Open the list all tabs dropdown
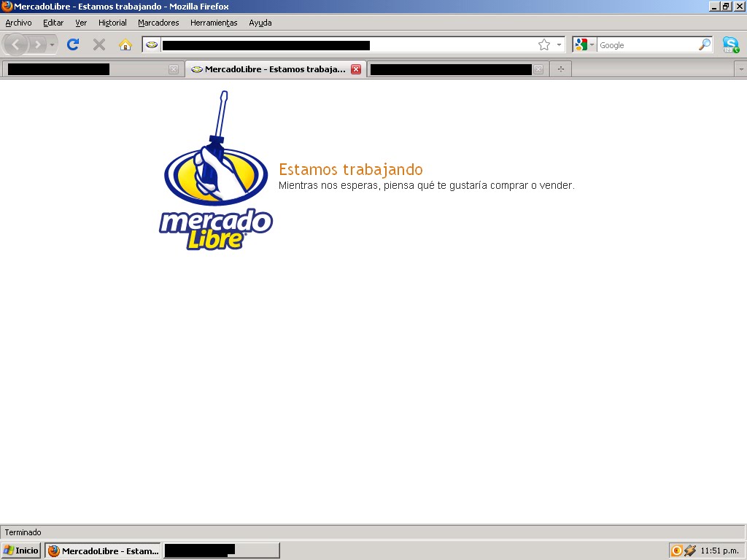This screenshot has width=747, height=560. pos(741,69)
